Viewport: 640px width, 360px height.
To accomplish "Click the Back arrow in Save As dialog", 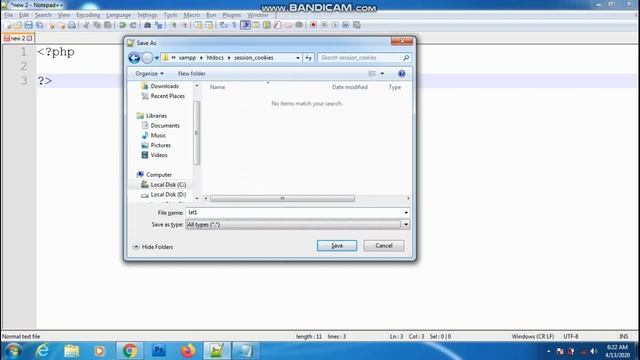I will point(134,58).
